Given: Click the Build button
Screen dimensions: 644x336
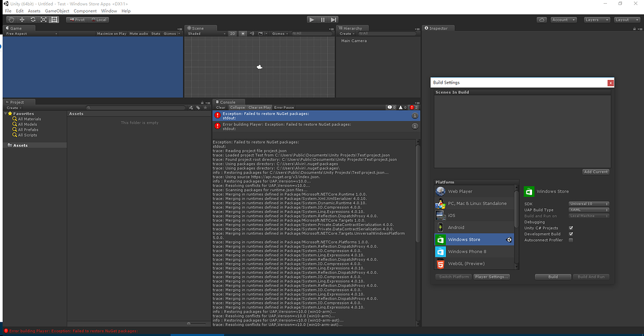Looking at the screenshot, I should [553, 277].
